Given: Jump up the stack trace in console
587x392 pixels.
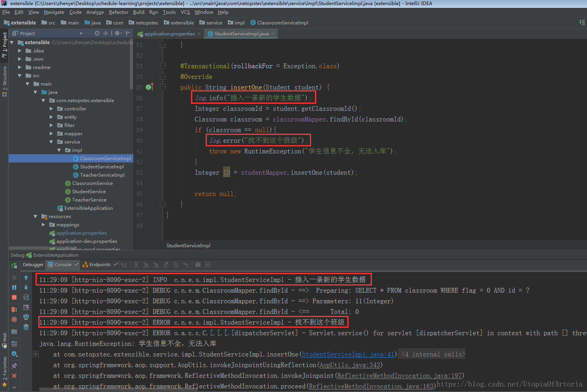Looking at the screenshot, I should [x=26, y=277].
